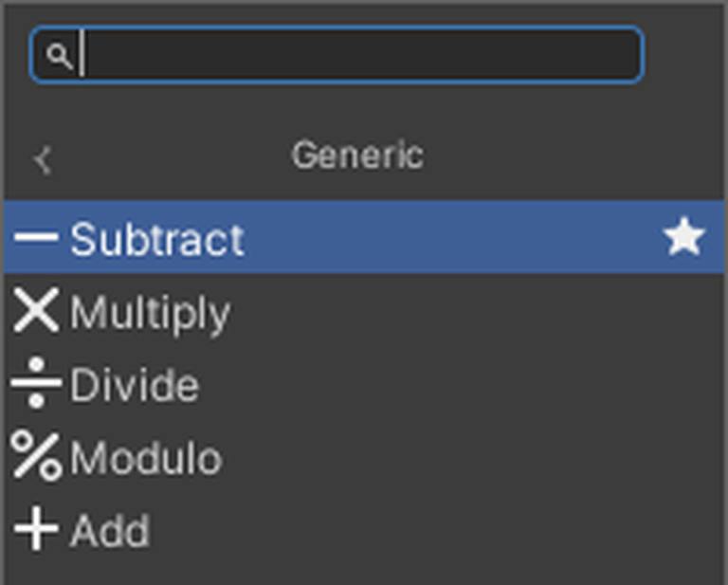Click the division sign icon

(x=36, y=384)
